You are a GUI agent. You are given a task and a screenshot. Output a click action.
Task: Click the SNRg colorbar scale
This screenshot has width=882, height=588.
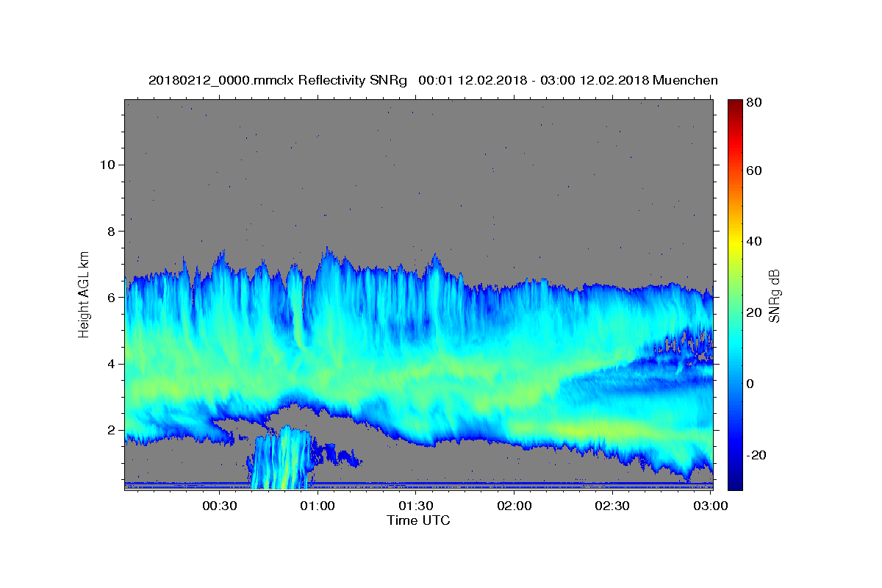pyautogui.click(x=735, y=294)
